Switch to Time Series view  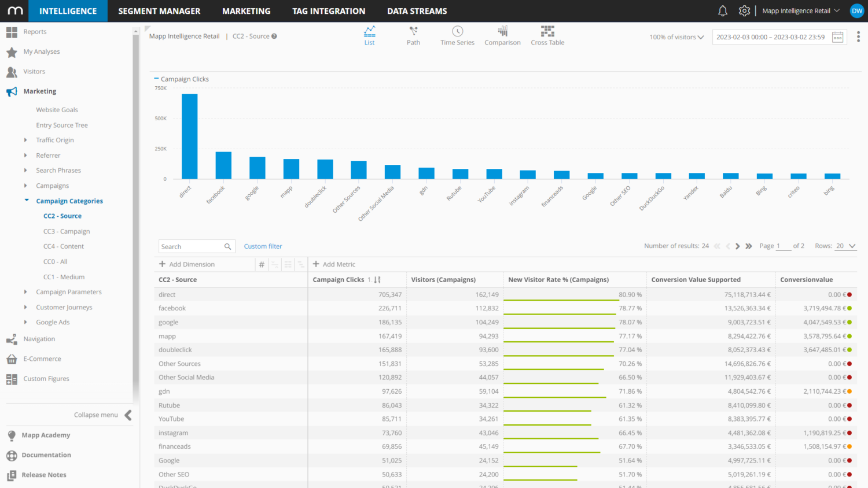[457, 36]
